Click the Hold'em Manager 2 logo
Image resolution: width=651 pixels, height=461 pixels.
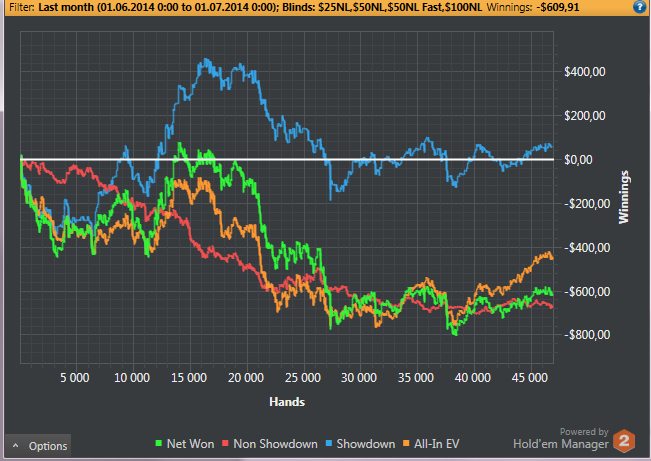click(624, 441)
